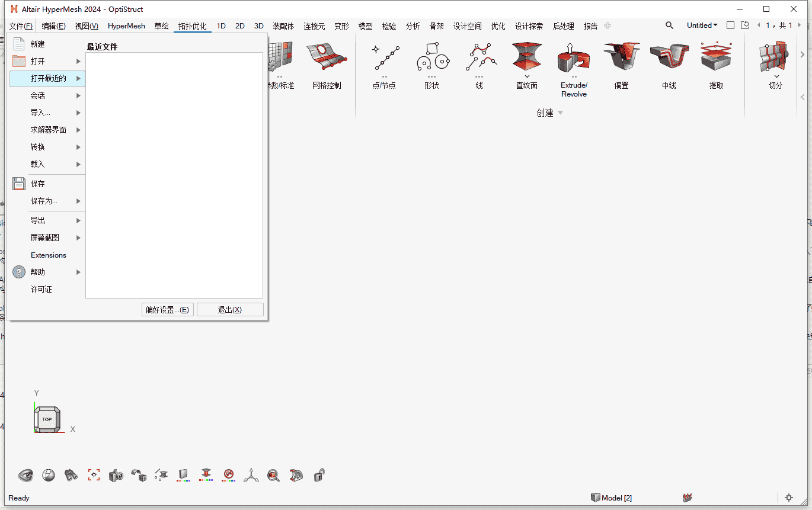Click the TOP view cube face
The height and width of the screenshot is (510, 812).
(x=47, y=419)
